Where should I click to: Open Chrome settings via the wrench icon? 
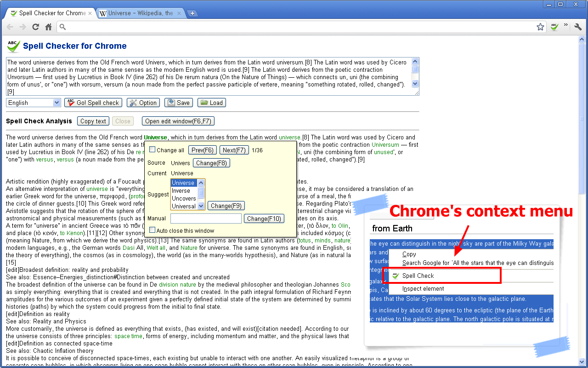[577, 27]
